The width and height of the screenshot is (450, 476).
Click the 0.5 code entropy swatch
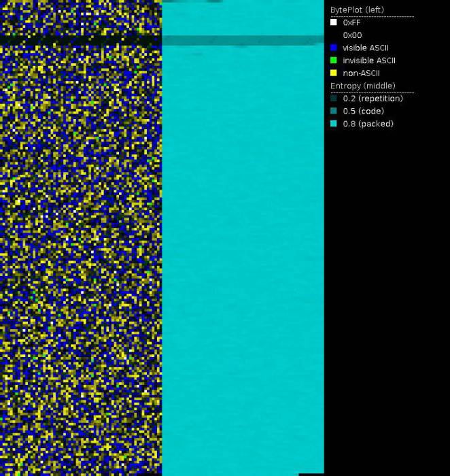[x=334, y=111]
